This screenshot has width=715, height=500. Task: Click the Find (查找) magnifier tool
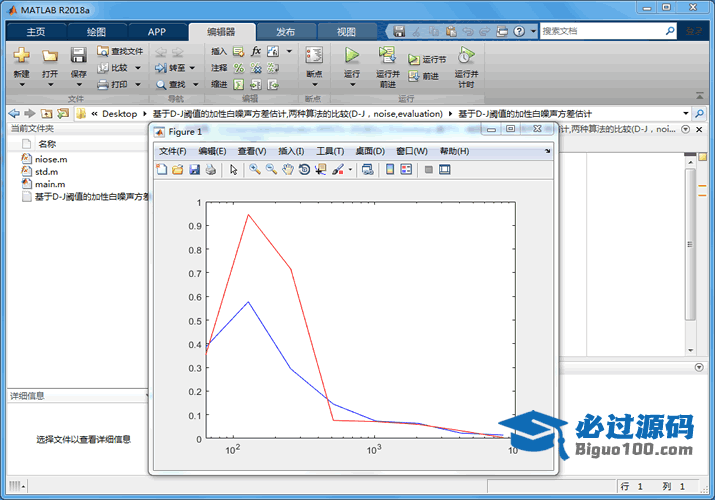click(x=161, y=85)
